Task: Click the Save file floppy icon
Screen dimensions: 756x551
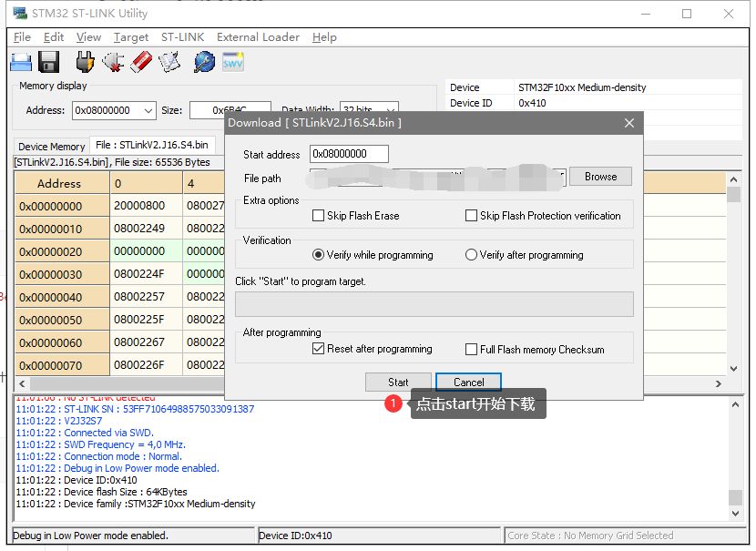Action: click(48, 62)
